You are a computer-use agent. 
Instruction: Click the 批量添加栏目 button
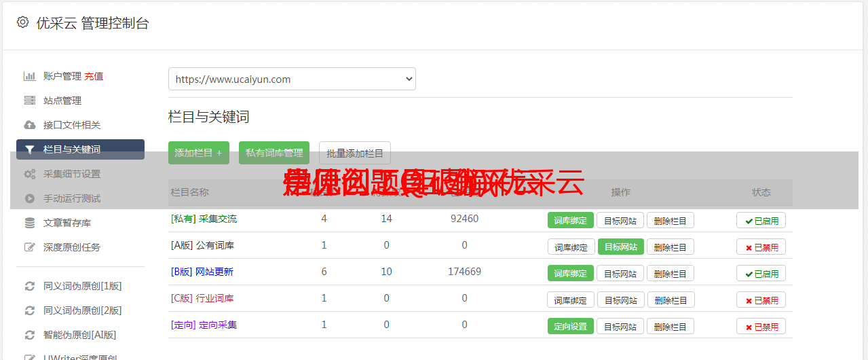pos(355,153)
